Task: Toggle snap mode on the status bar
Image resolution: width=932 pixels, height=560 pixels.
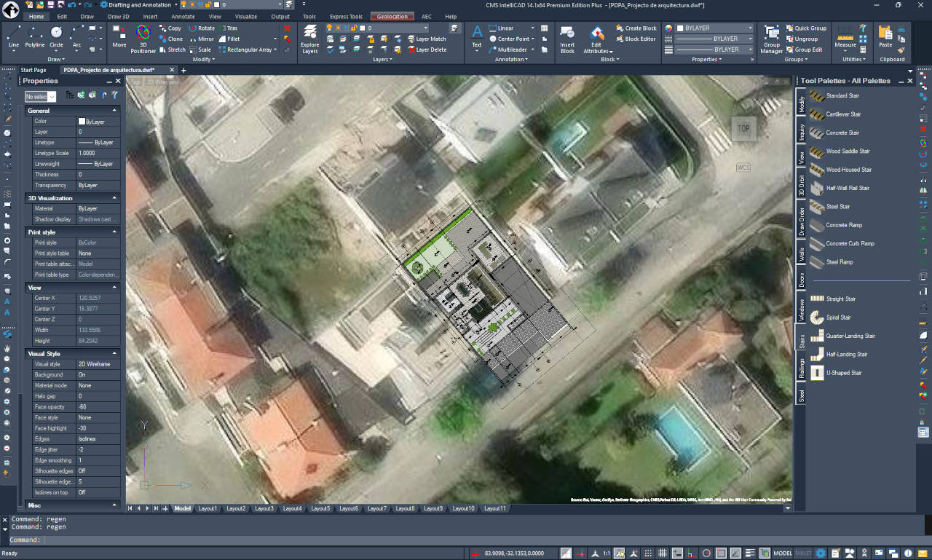Action: 648,552
